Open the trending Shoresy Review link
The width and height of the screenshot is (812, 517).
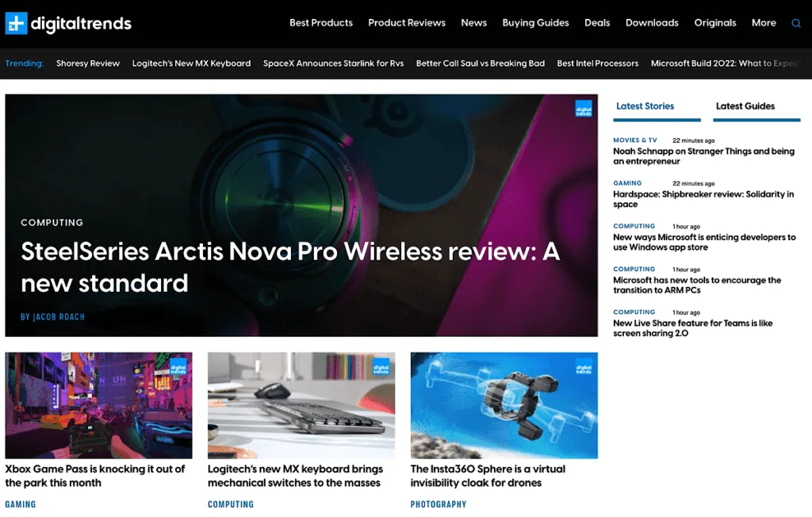point(88,63)
